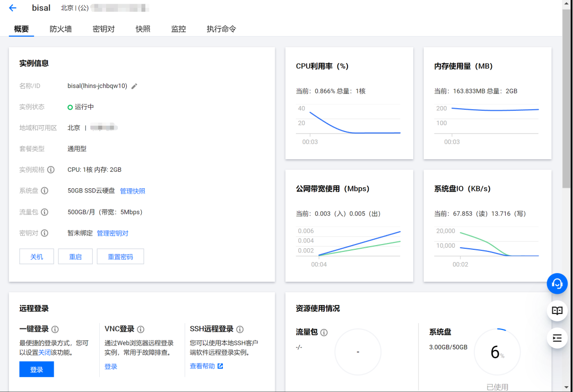573x392 pixels.
Task: Select the bisal(lhins-jchbqw10) instance name text
Action: pos(97,86)
